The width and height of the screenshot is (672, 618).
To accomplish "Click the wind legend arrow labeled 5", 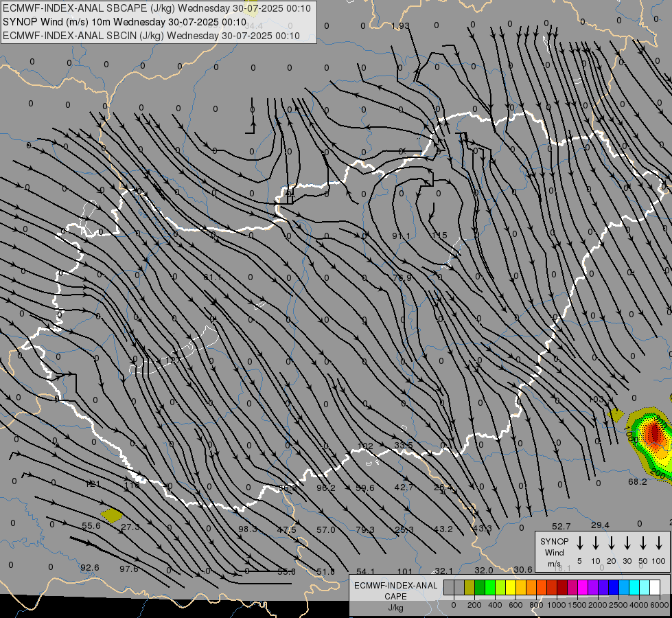I will click(x=579, y=542).
